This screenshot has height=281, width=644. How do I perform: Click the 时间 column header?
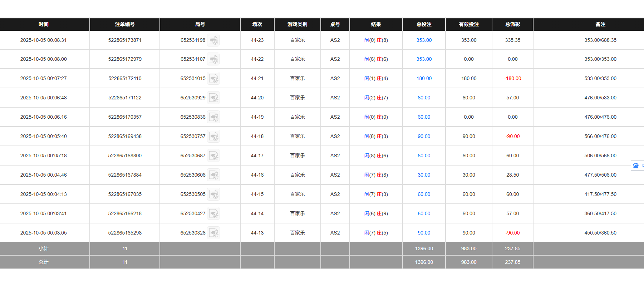point(44,24)
